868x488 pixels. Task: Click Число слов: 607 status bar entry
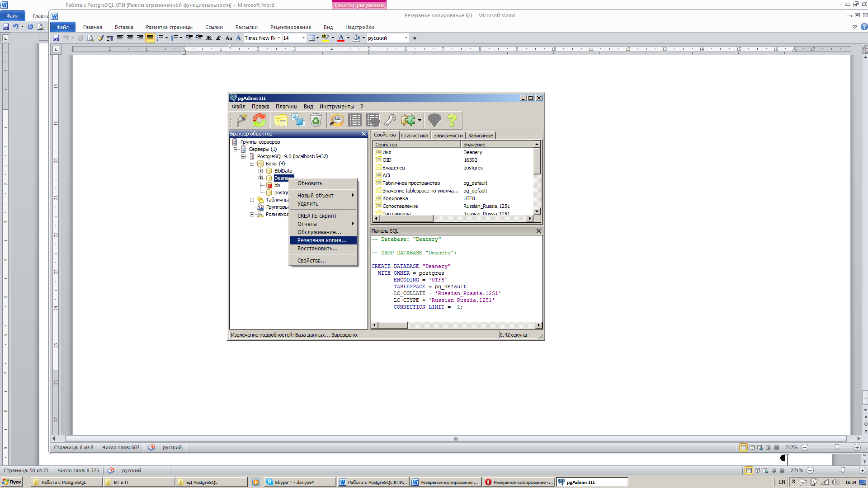[x=121, y=447]
